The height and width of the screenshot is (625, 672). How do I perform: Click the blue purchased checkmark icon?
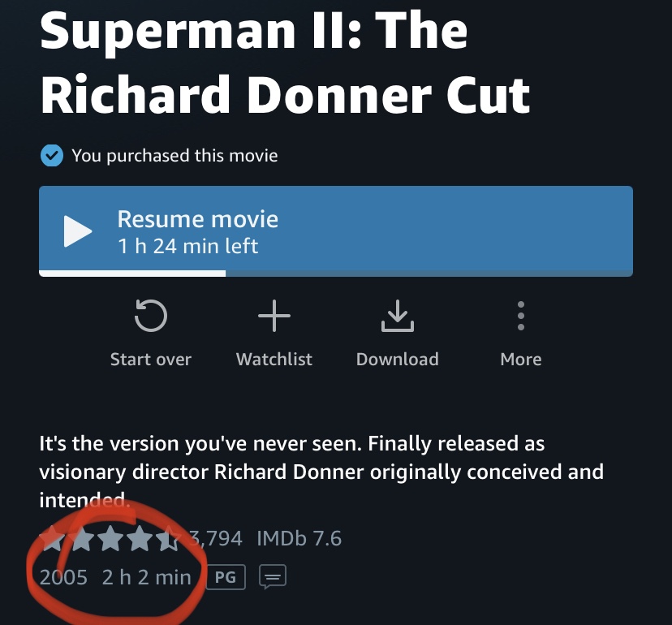pos(51,155)
